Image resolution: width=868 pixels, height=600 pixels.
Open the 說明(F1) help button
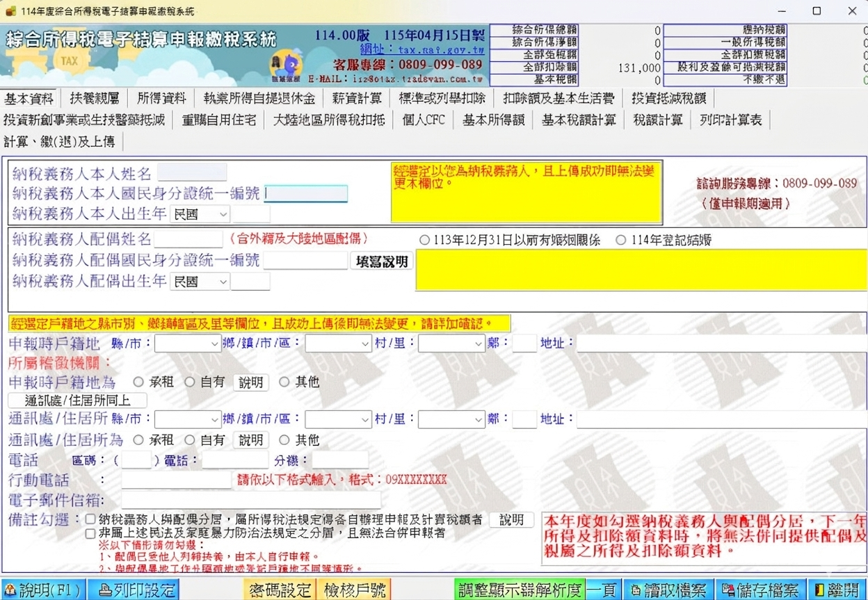coord(43,590)
